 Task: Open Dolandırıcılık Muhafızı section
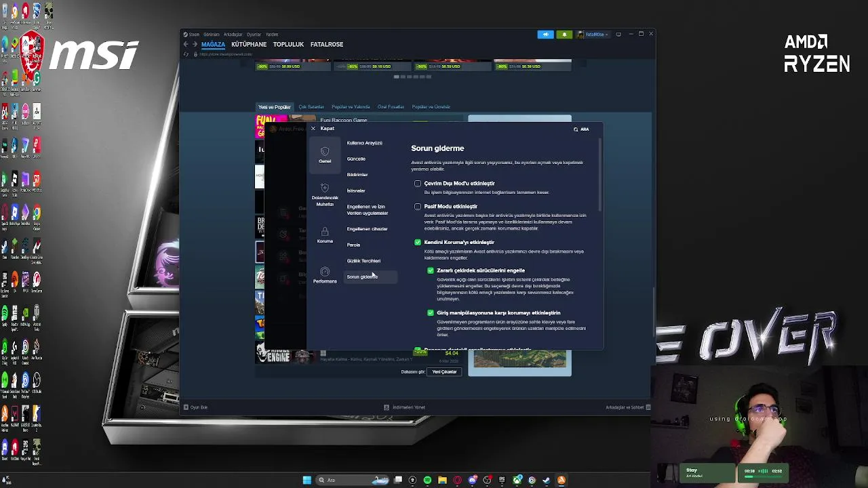pyautogui.click(x=325, y=195)
